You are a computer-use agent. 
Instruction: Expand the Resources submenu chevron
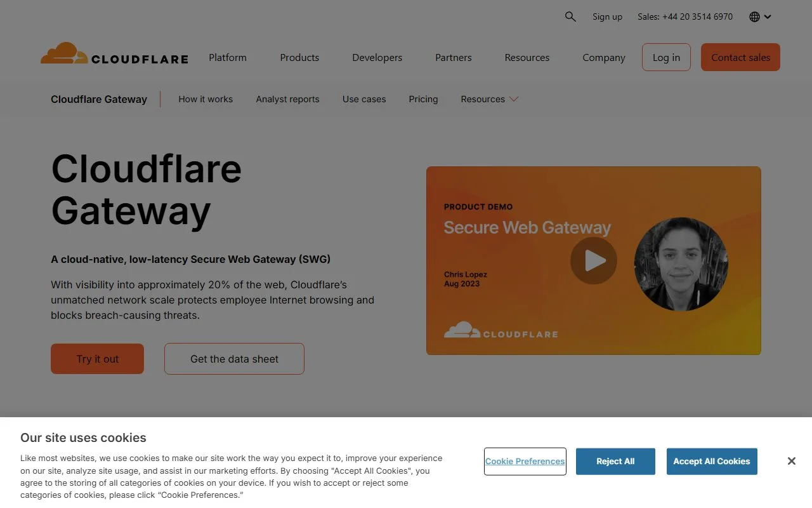514,99
